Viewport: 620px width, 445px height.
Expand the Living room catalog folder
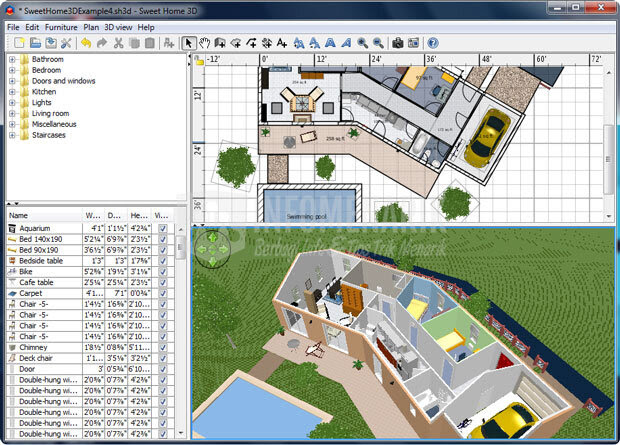pos(12,114)
